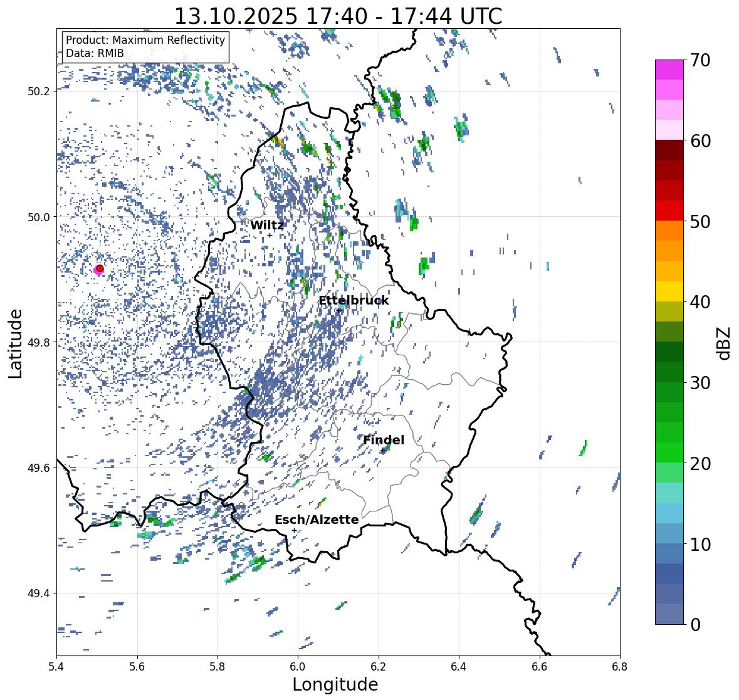Click the colorbar tick label 10
The image size is (739, 700).
point(700,544)
